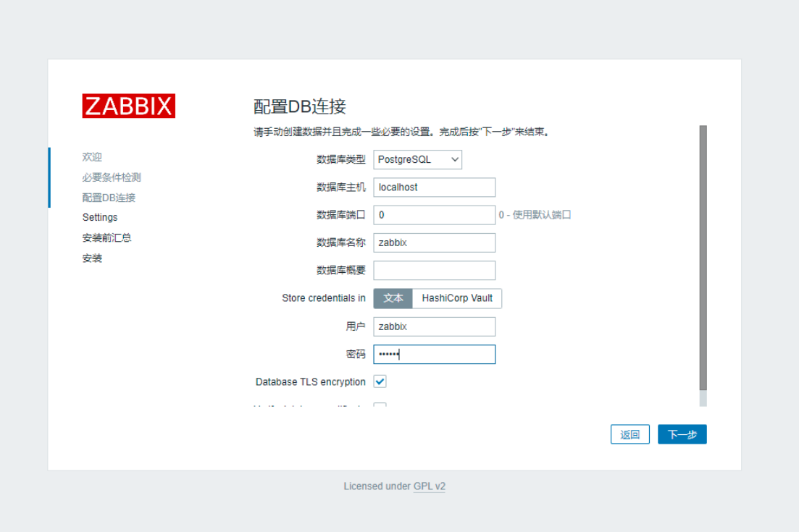Image resolution: width=799 pixels, height=532 pixels.
Task: Click the 安装 install step in sidebar
Action: click(92, 258)
